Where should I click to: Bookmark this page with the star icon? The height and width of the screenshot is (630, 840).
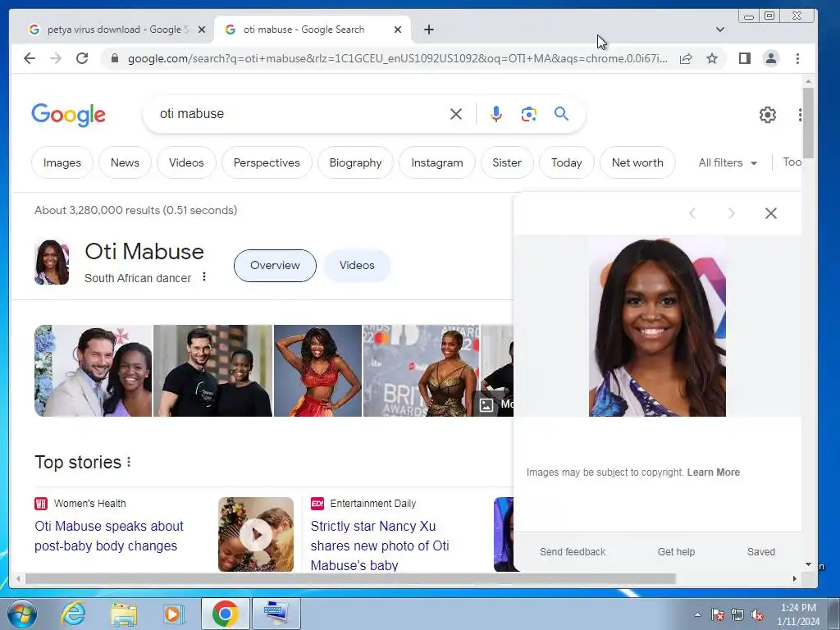(x=712, y=58)
